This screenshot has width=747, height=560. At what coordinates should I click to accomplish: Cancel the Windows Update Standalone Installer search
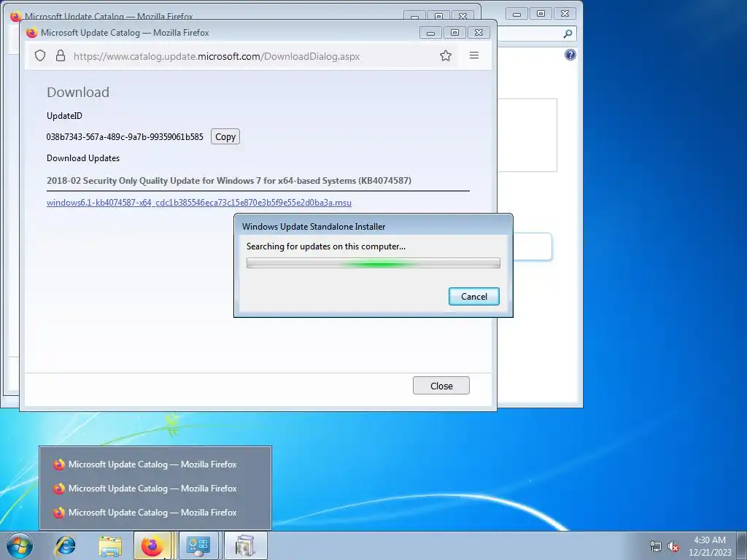click(x=474, y=296)
